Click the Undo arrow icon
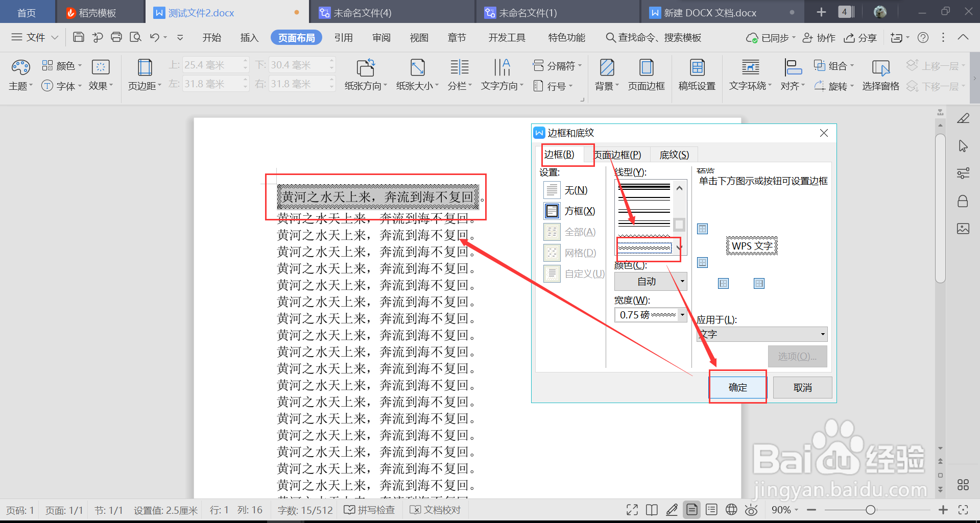This screenshot has width=980, height=523. click(x=155, y=37)
